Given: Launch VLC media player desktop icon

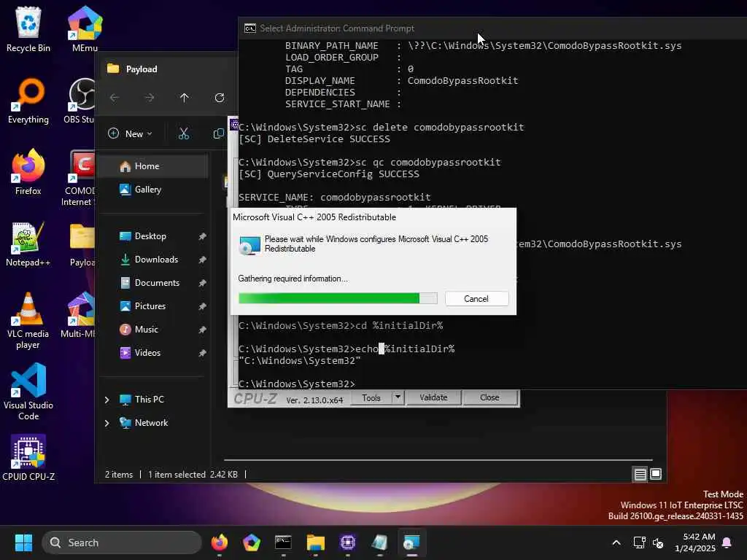Looking at the screenshot, I should point(28,320).
